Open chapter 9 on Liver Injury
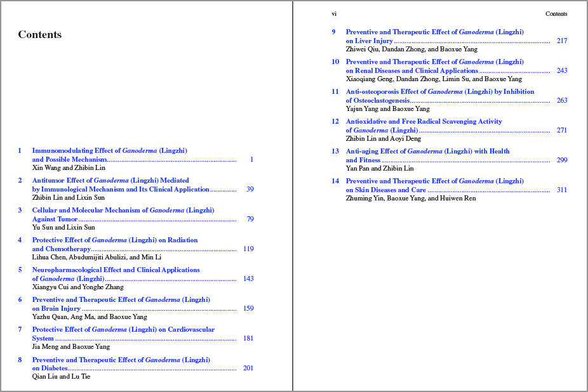588x392 pixels. (434, 32)
